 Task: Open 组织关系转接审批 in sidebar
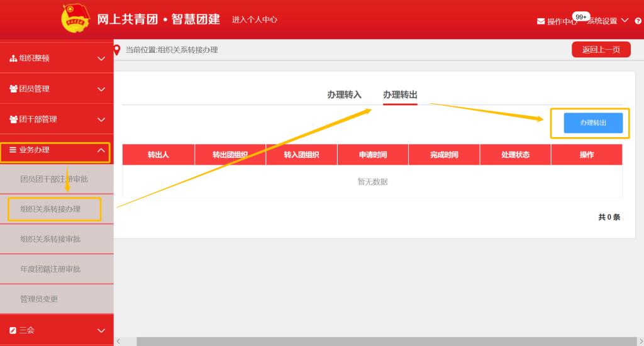coord(50,239)
